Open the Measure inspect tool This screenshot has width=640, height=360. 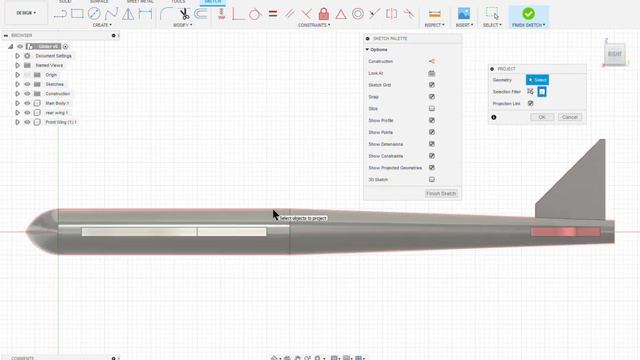[x=435, y=14]
